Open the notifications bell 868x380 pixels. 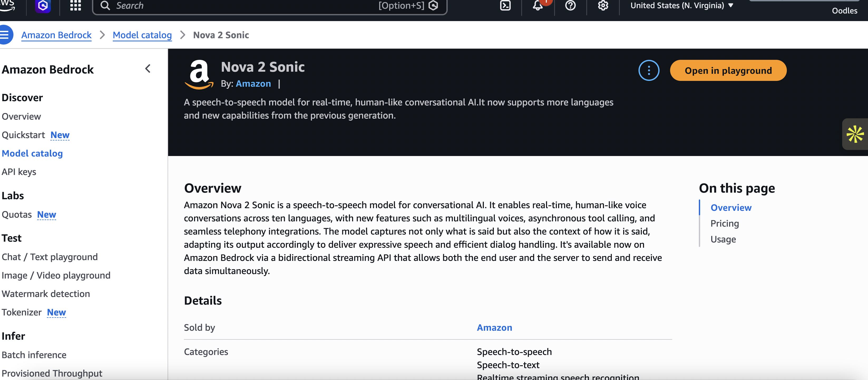[538, 5]
